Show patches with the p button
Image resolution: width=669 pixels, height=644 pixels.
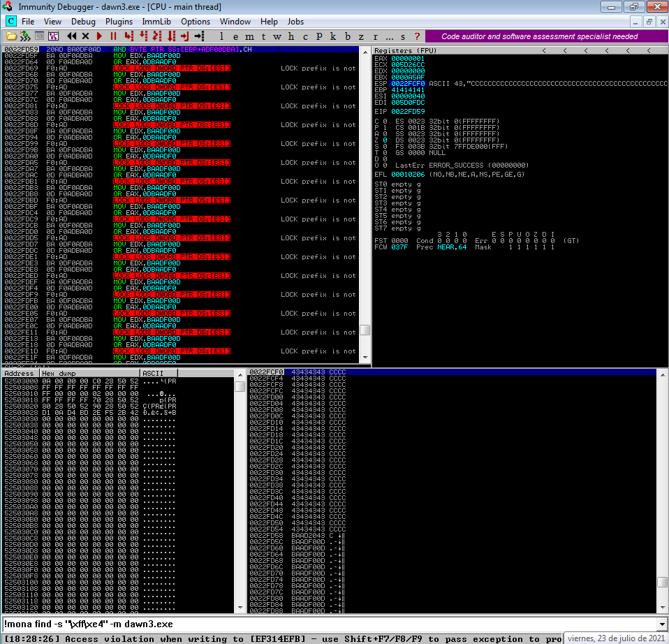coord(319,36)
